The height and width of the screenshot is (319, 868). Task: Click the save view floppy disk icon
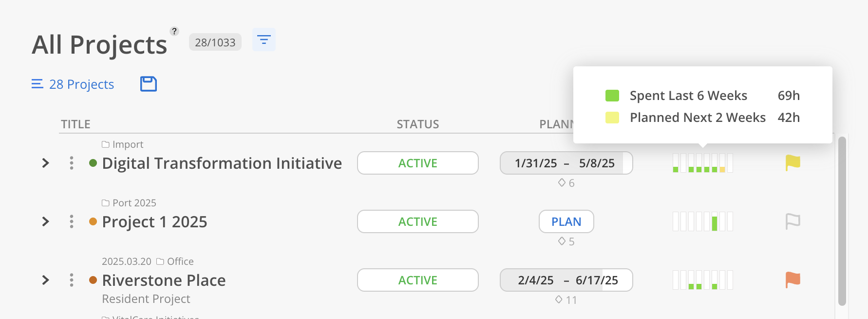[x=149, y=84]
